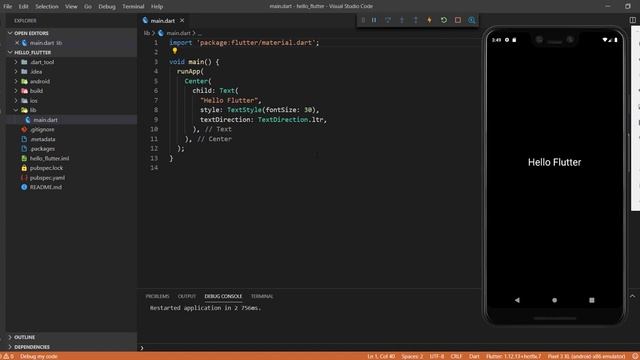Click the lib breadcrumb above editor
The image size is (640, 360).
click(147, 33)
